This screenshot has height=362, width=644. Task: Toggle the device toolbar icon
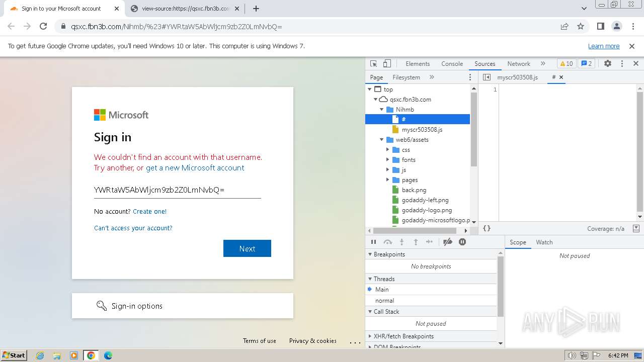(387, 64)
